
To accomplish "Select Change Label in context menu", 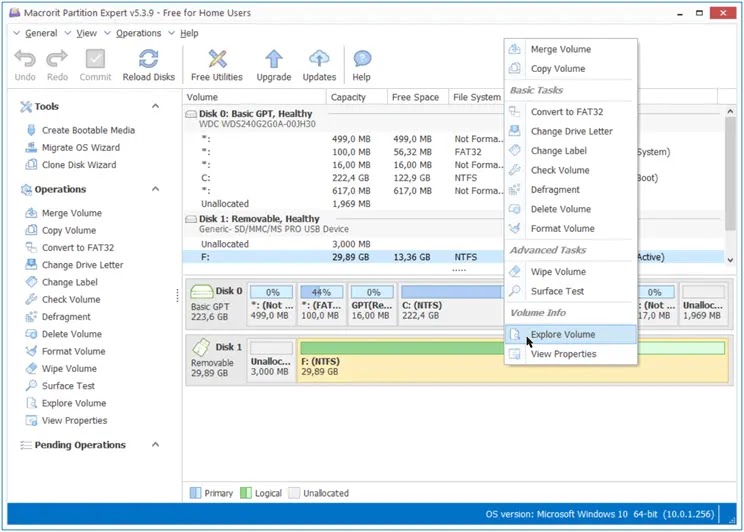I will click(571, 151).
